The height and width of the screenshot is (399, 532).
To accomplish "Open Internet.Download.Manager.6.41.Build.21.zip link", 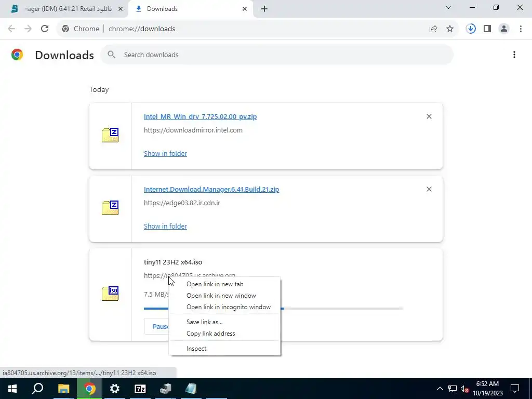I will (x=211, y=189).
